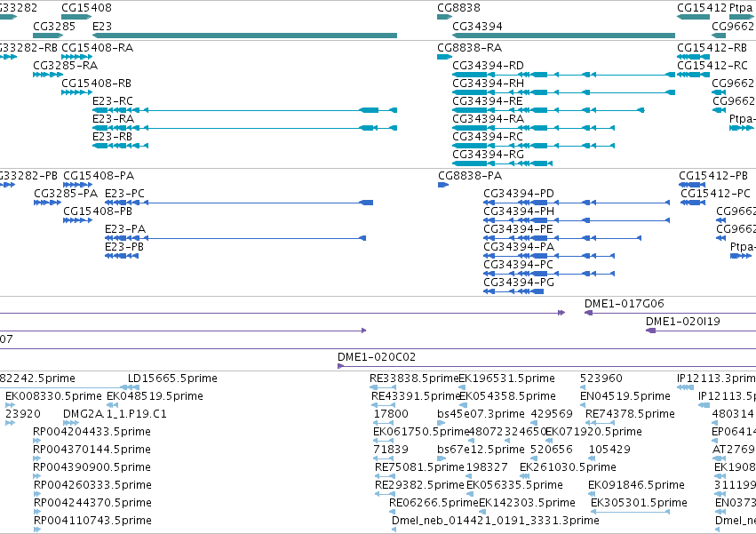Click EST EK056335.5prime
Image resolution: width=756 pixels, height=534 pixels.
514,485
